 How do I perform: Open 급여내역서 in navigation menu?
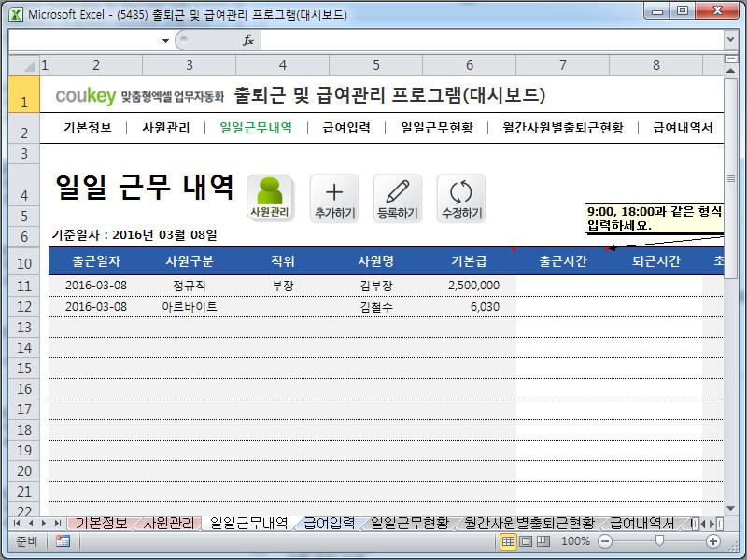(683, 128)
